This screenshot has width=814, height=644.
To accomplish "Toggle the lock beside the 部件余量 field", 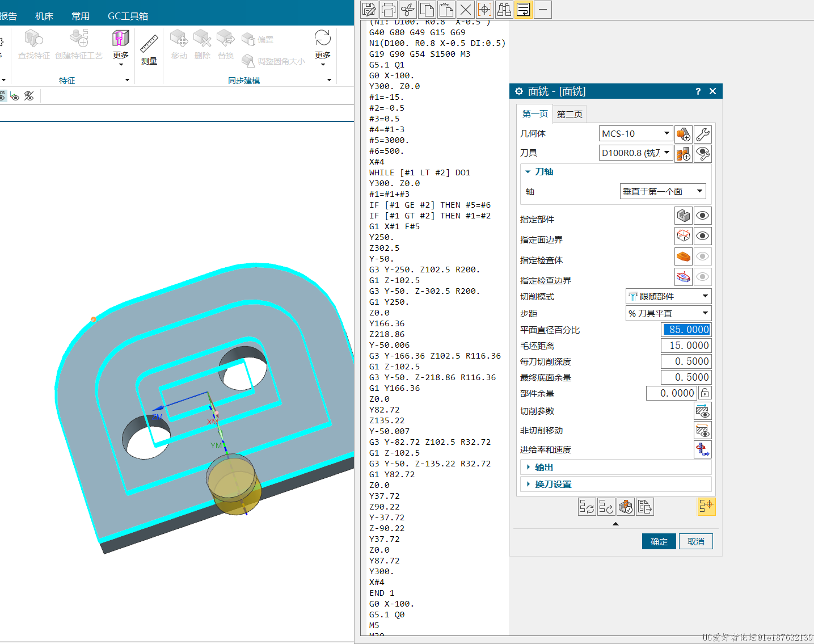I will click(x=705, y=393).
